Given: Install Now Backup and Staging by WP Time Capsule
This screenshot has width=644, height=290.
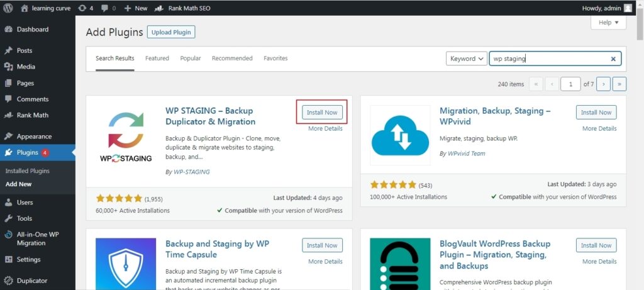Looking at the screenshot, I should click(322, 245).
